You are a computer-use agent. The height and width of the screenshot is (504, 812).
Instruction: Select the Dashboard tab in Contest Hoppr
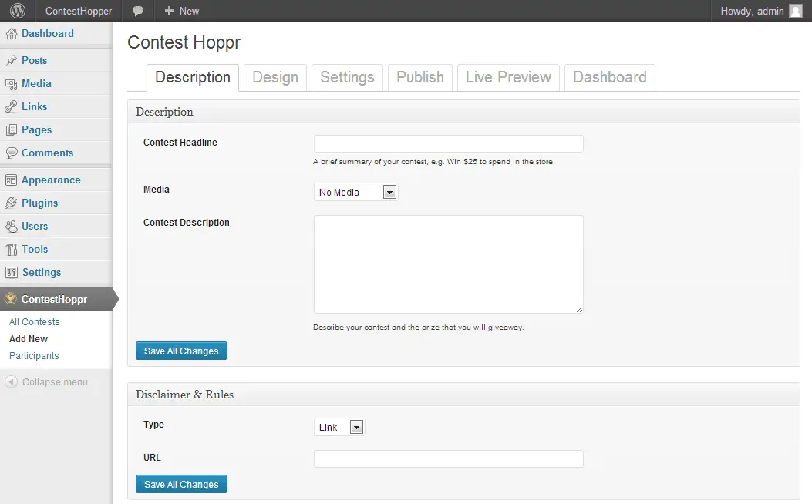coord(609,78)
